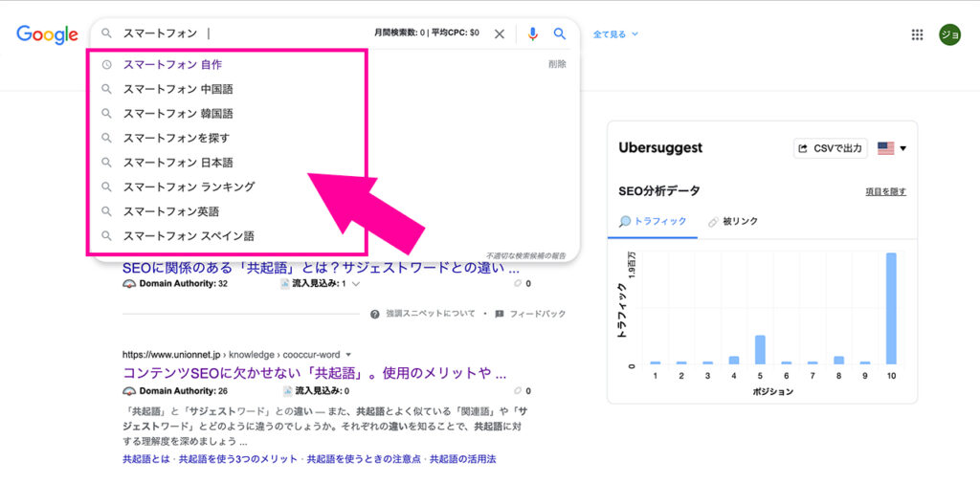Click the 流入見込み: 0 page icon
This screenshot has height=483, width=980.
point(287,391)
